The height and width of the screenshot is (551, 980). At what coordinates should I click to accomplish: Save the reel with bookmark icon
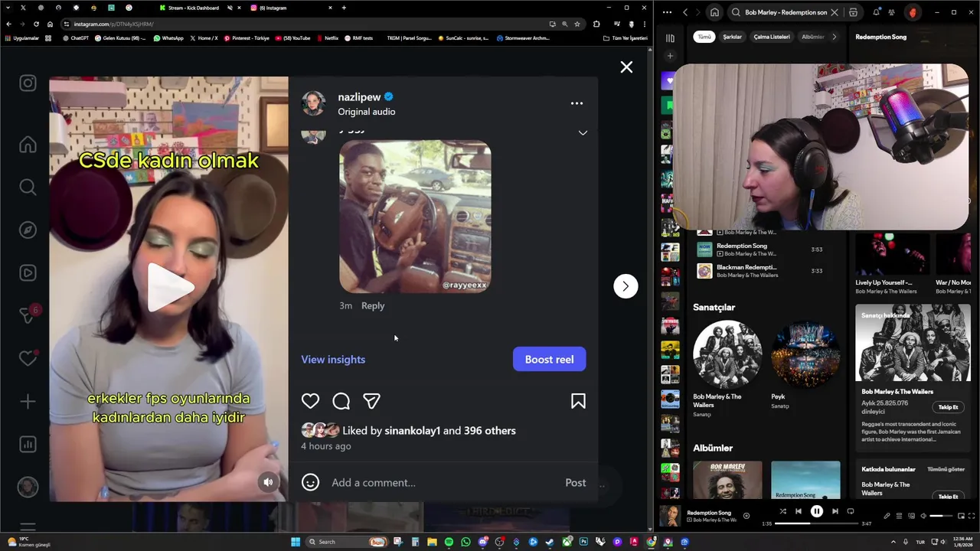(578, 401)
